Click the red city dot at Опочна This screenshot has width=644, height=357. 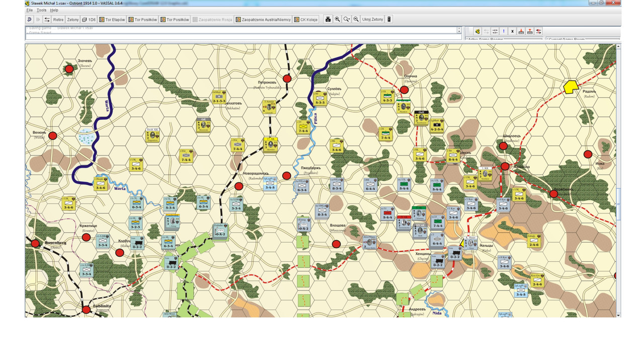click(x=404, y=90)
